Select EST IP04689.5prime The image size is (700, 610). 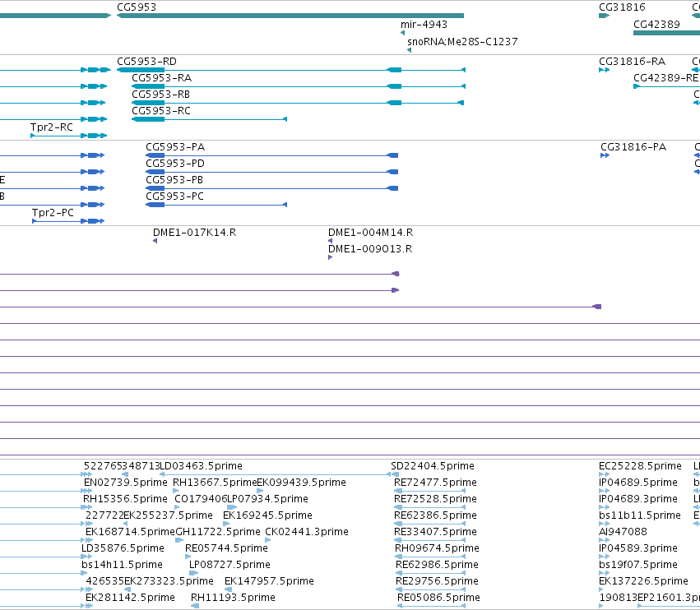coord(638,483)
